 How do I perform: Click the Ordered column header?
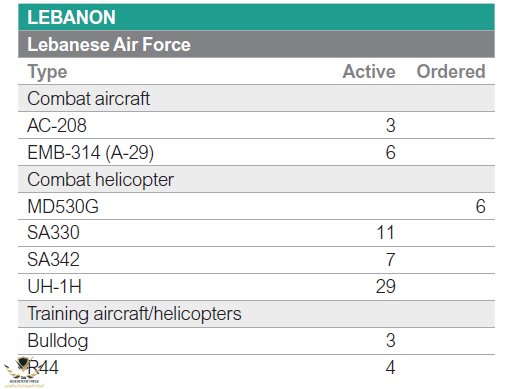click(451, 71)
